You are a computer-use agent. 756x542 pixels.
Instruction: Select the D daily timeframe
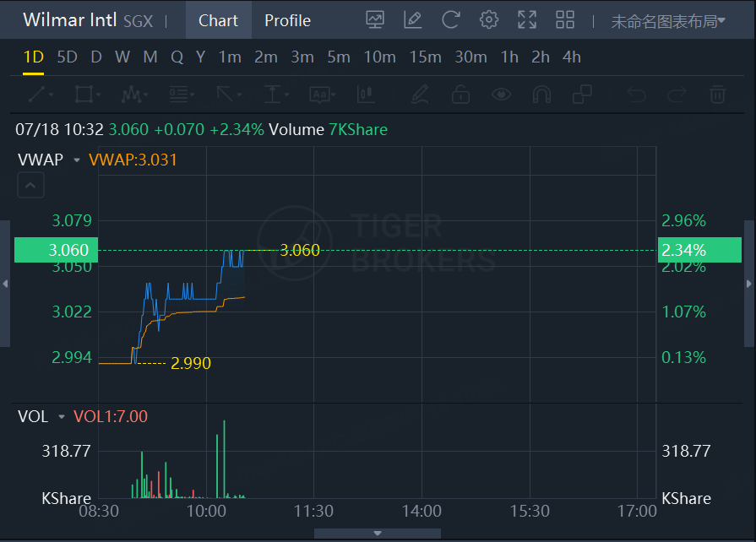pyautogui.click(x=96, y=57)
